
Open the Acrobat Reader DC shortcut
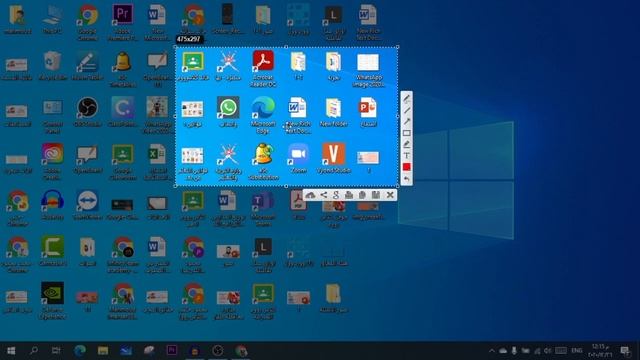[x=263, y=68]
